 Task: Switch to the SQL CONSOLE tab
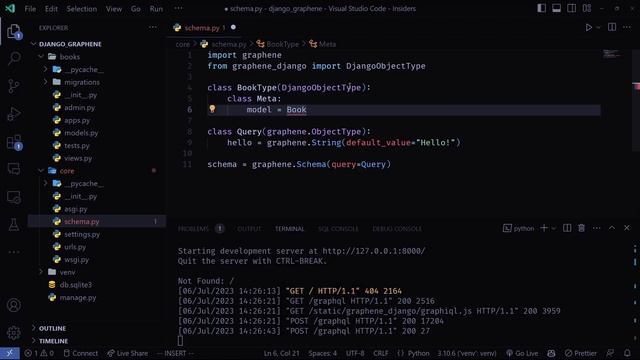[x=338, y=229]
